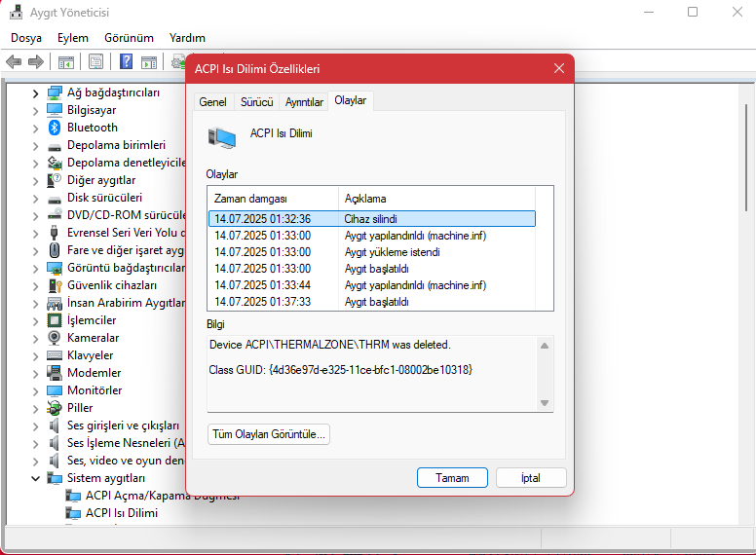Click the Monitörler display icon
This screenshot has height=555, width=756.
[x=55, y=390]
